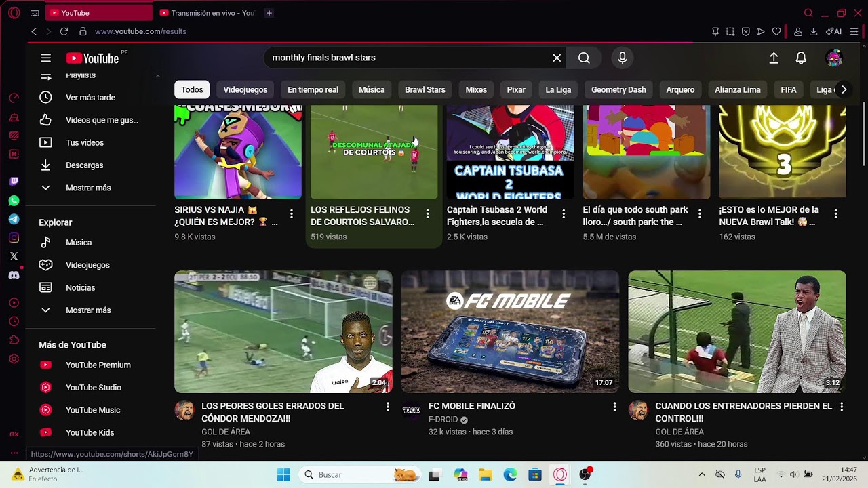Go to the YouTube home logo
Image resolution: width=868 pixels, height=488 pixels.
pos(92,58)
